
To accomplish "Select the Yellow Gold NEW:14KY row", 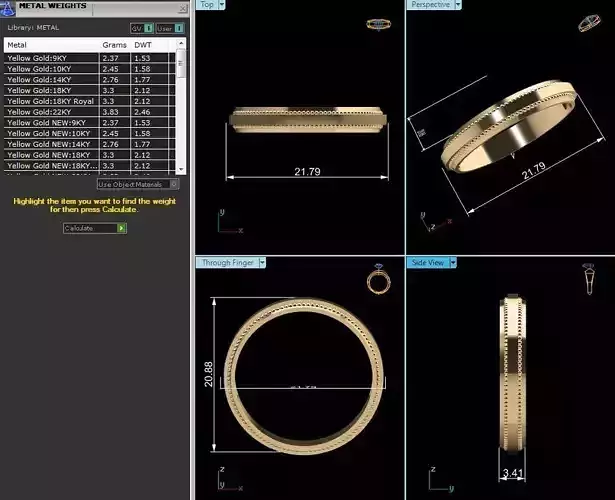I will (89, 144).
